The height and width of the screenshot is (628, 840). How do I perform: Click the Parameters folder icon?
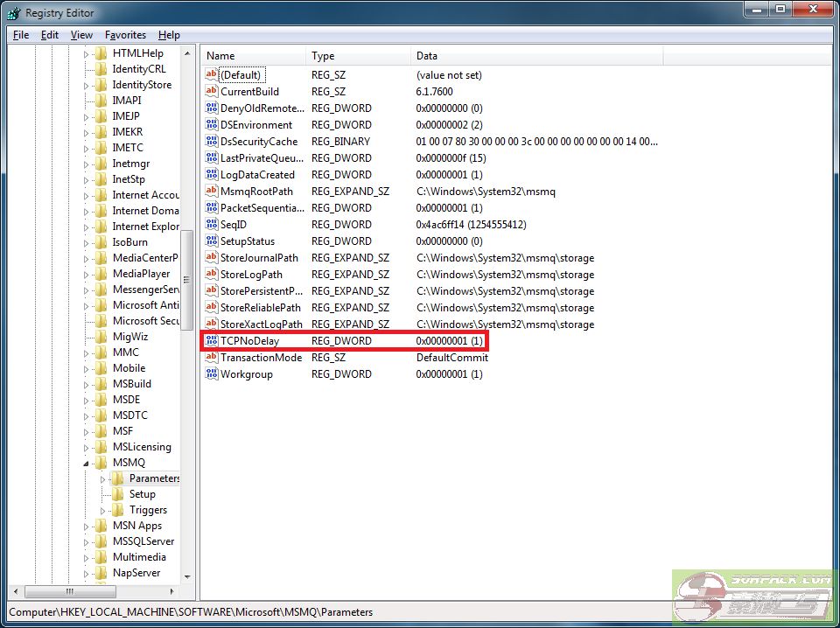[117, 478]
